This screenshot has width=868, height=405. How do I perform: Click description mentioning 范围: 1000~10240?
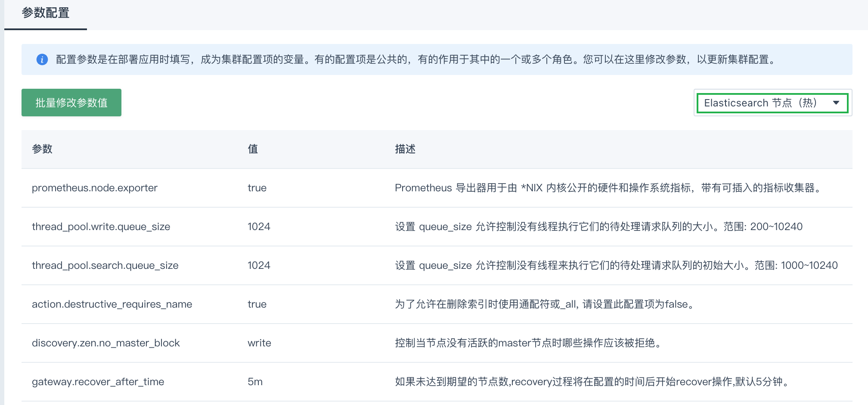[617, 265]
